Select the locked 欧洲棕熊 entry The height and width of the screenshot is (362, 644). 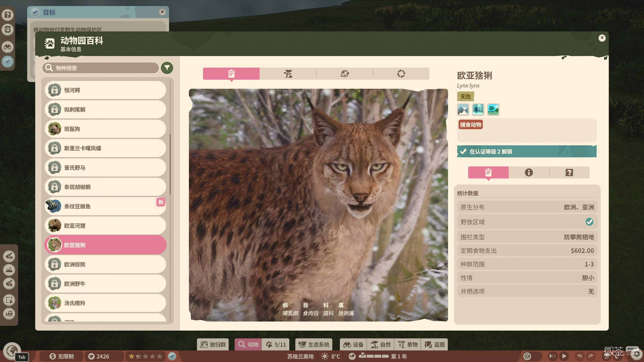(x=105, y=264)
